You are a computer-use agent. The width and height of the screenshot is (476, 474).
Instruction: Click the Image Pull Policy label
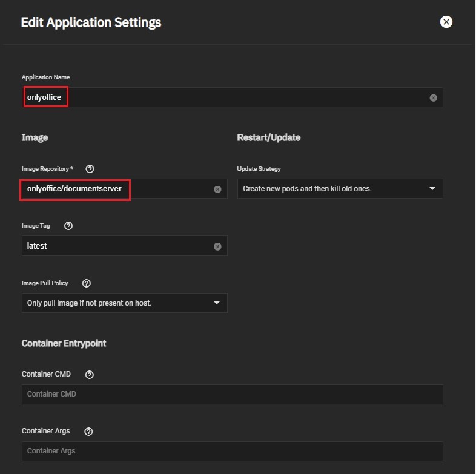click(x=45, y=283)
